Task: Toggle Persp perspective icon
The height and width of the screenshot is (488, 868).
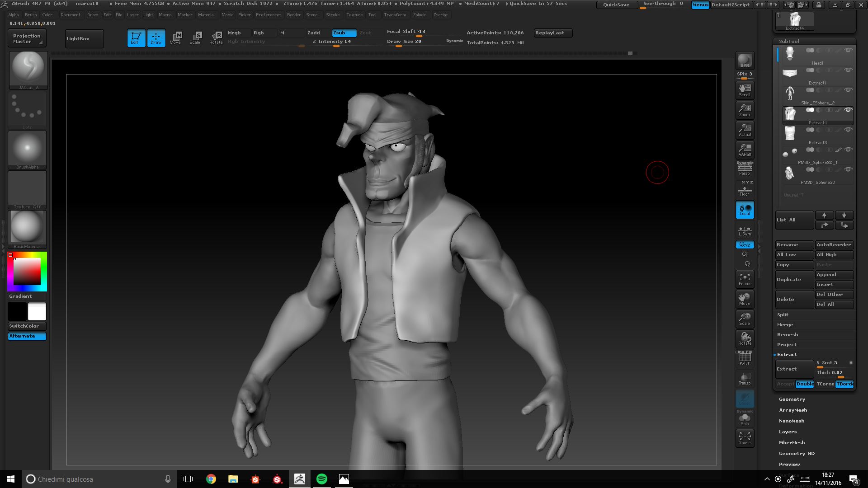Action: [x=745, y=169]
